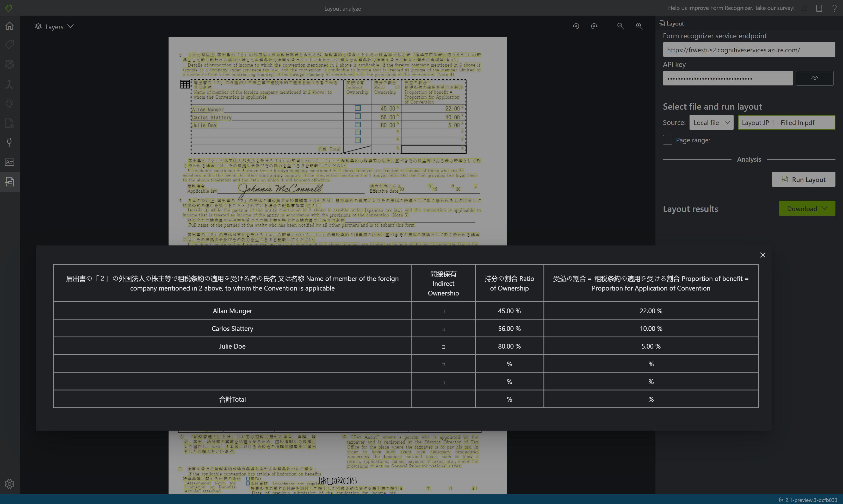The image size is (843, 504).
Task: Click the Run Layout button
Action: coord(804,179)
